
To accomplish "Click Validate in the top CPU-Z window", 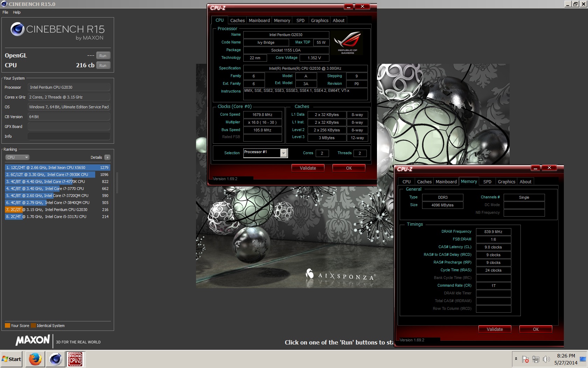I will [x=308, y=168].
